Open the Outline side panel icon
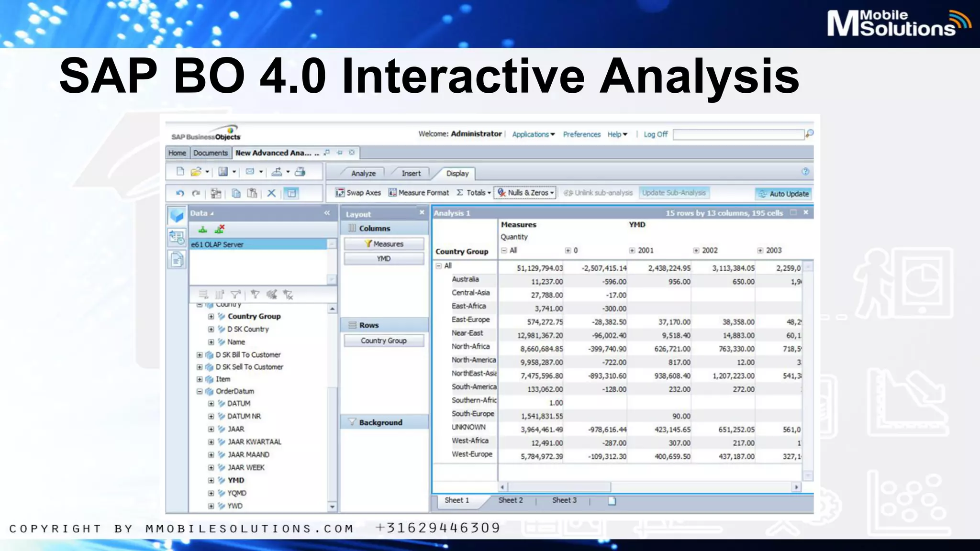 177,259
